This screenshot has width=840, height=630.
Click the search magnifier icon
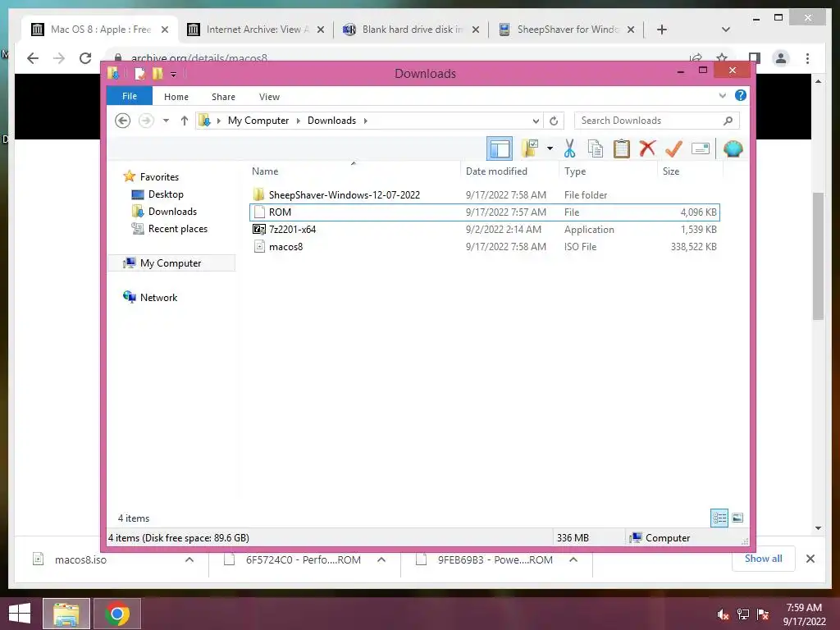point(728,121)
